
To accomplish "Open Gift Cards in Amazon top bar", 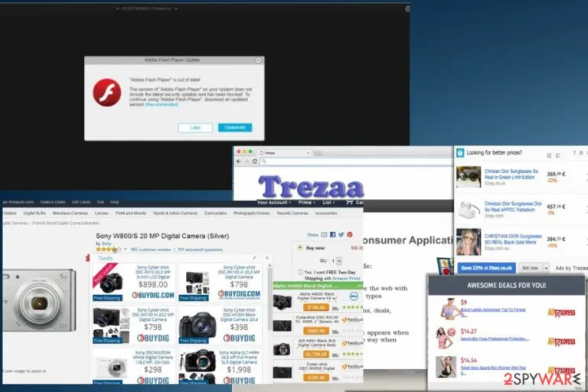I will tap(81, 202).
